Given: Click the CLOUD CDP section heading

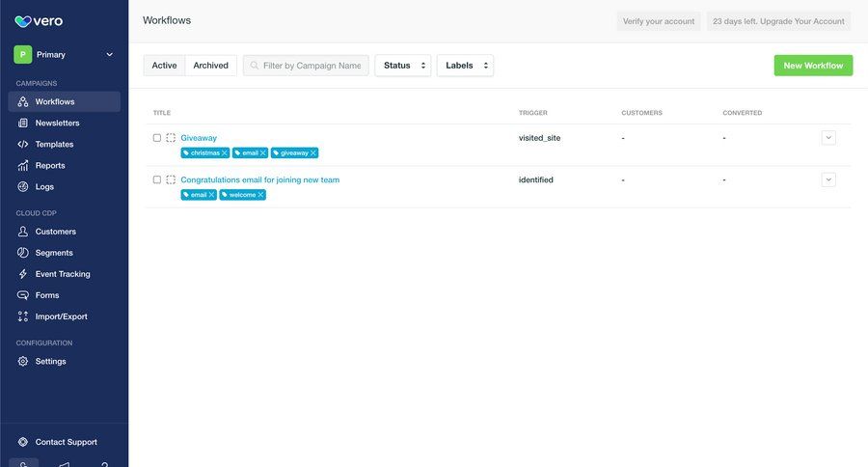Looking at the screenshot, I should point(36,213).
